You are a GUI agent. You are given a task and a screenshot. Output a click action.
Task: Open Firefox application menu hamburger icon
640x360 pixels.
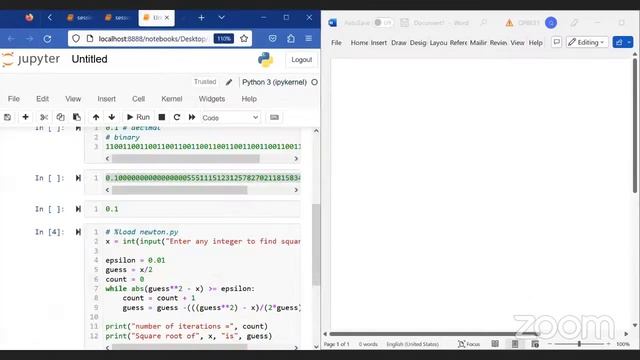coord(309,39)
